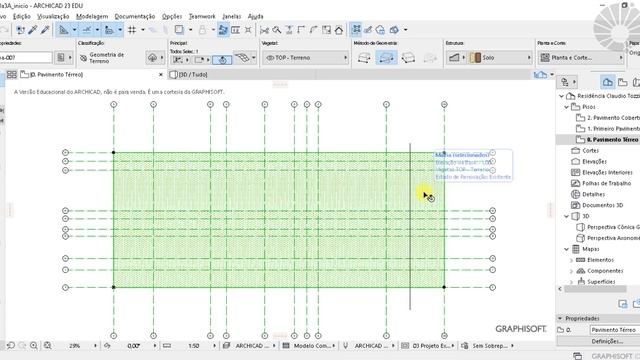This screenshot has width=640, height=360.
Task: Select the pick up parameters eyedropper tool
Action: coord(33,30)
